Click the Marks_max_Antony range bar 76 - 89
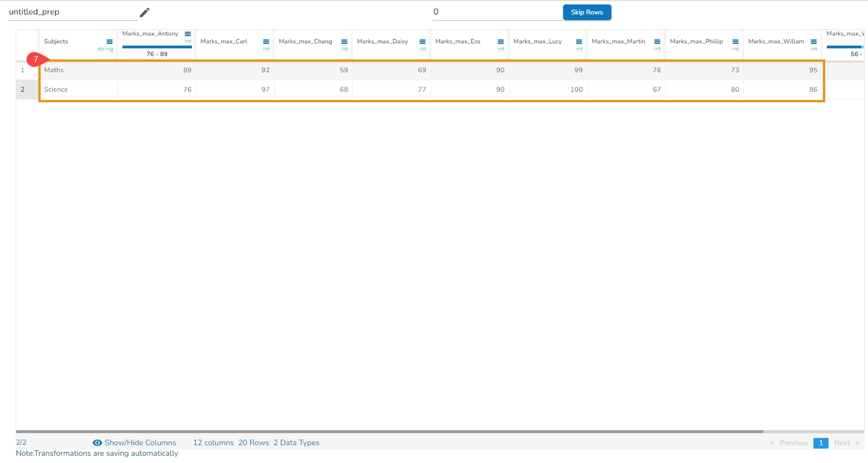Image resolution: width=868 pixels, height=463 pixels. (157, 47)
